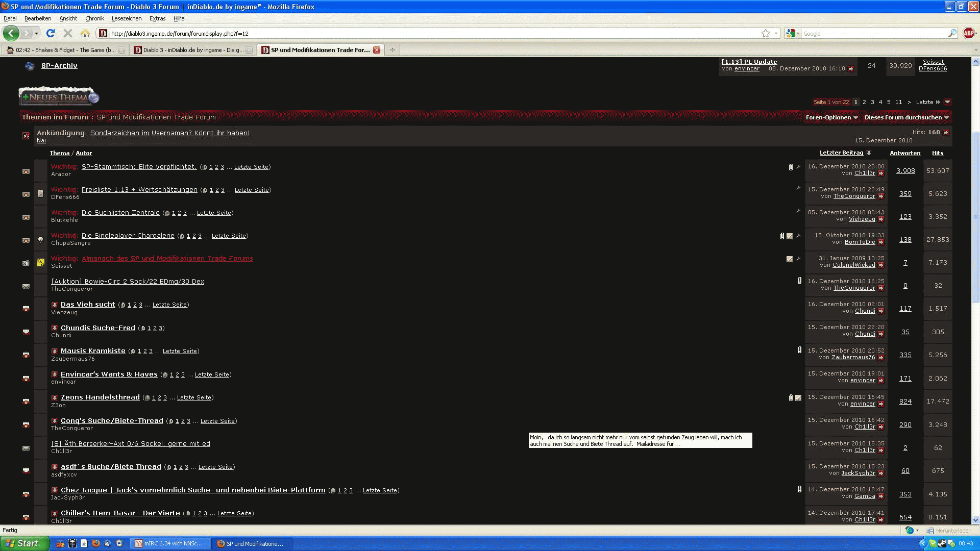Click the URL address field
The height and width of the screenshot is (551, 980).
pos(434,33)
